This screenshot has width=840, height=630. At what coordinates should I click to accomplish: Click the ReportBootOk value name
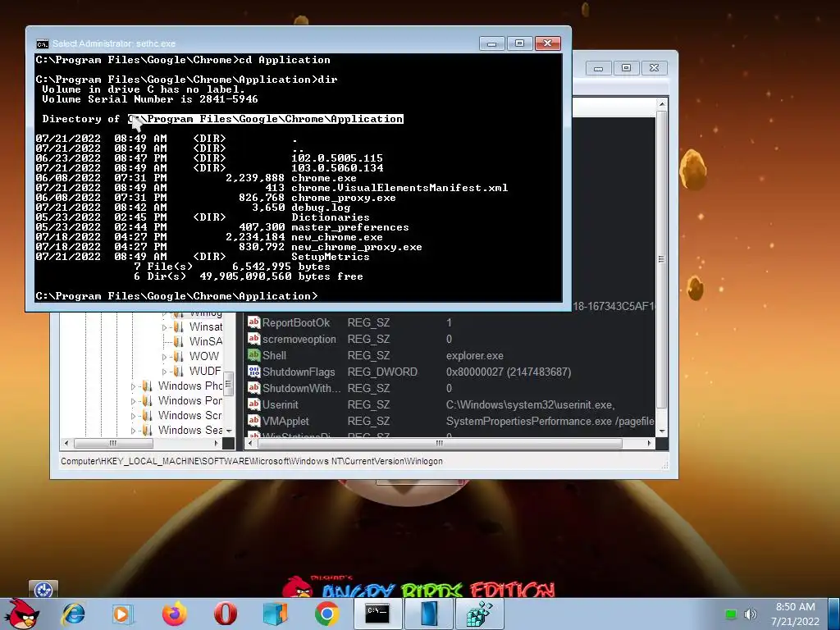tap(295, 322)
